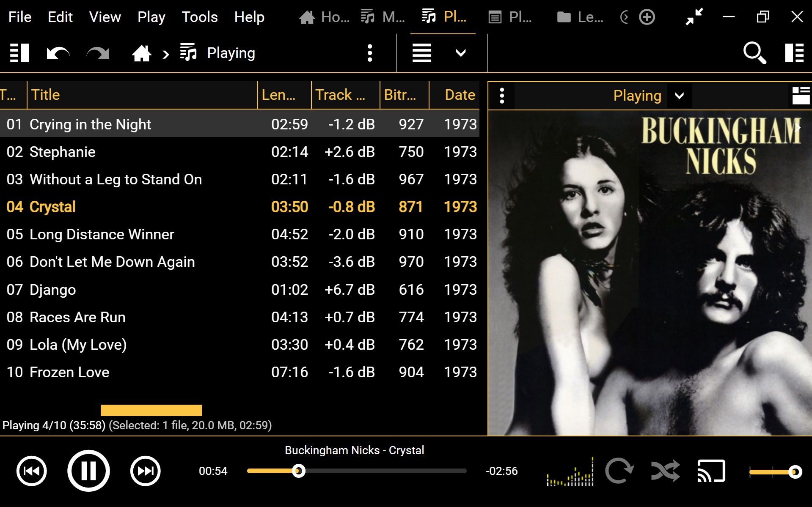Switch to mini player with shrink arrows
812x507 pixels.
(x=694, y=17)
